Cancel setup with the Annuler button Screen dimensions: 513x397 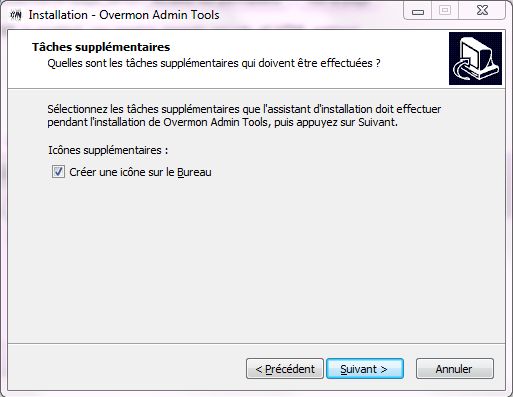click(455, 369)
